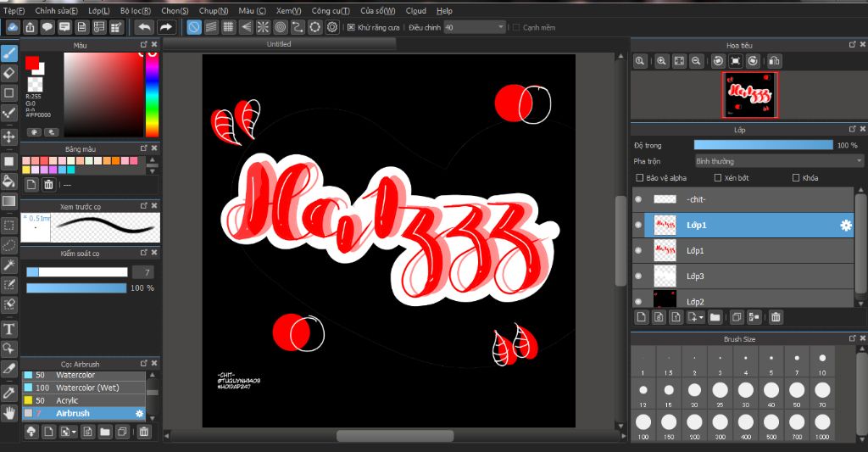Select the Move tool
This screenshot has height=452, width=868.
pyautogui.click(x=8, y=137)
